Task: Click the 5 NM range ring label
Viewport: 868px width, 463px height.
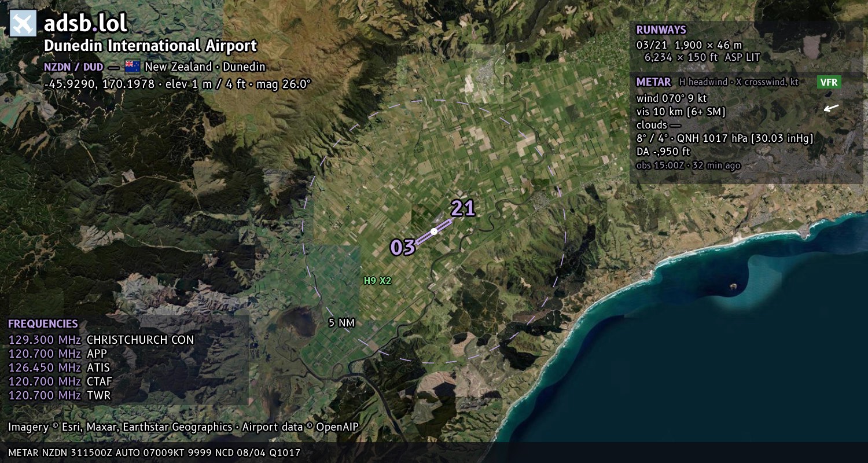Action: 341,323
